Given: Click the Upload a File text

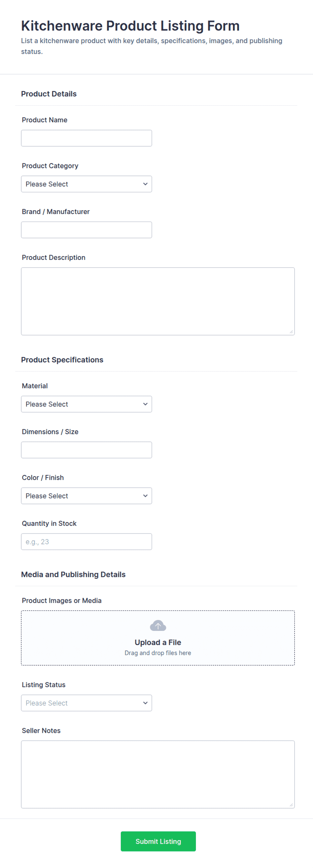Looking at the screenshot, I should tap(158, 642).
